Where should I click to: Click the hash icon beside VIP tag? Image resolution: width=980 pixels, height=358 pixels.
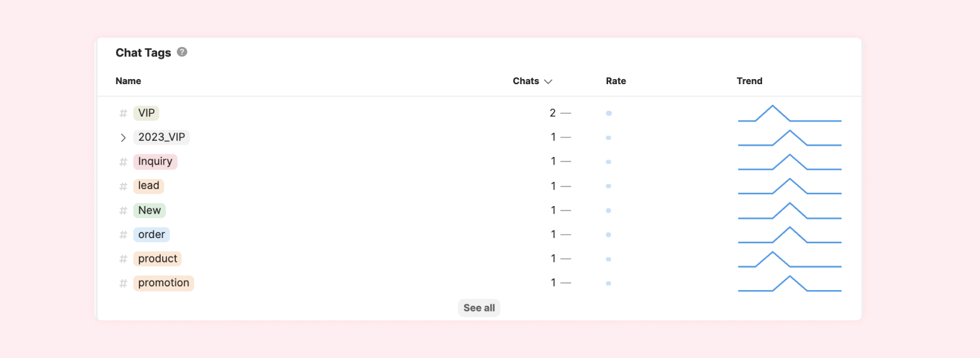(123, 114)
